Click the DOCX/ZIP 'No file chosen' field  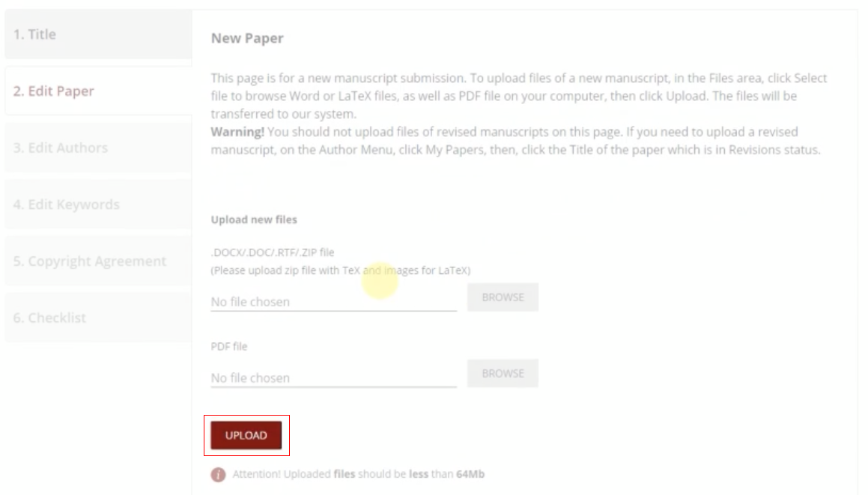click(334, 302)
